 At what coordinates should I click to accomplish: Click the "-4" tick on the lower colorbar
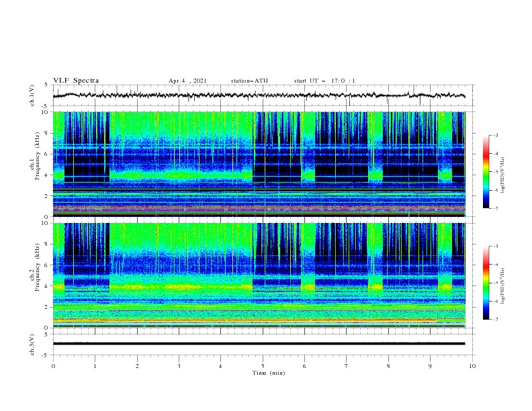495,265
